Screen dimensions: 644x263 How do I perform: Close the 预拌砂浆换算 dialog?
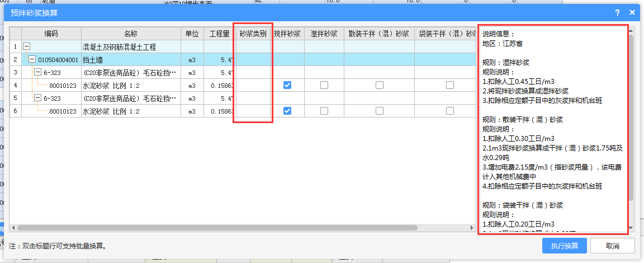pos(632,12)
